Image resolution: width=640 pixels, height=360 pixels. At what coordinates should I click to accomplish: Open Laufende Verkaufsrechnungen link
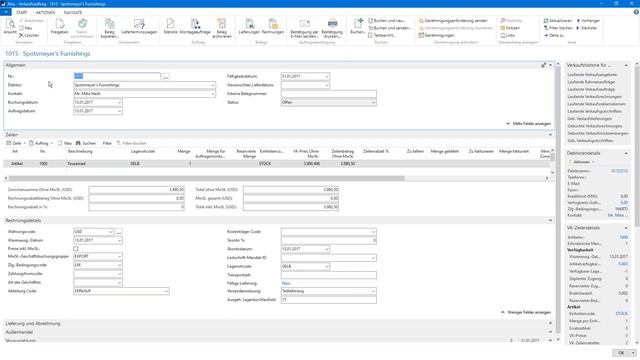[594, 97]
